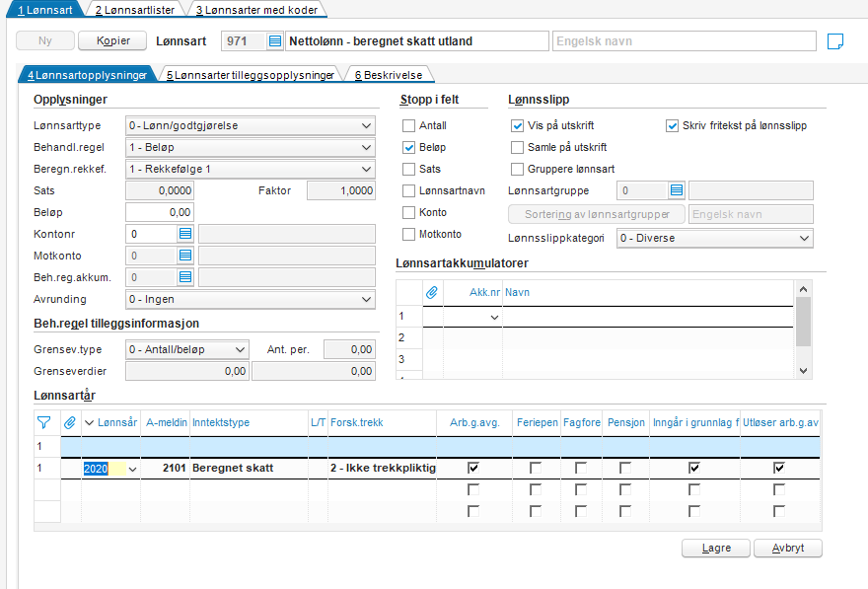Click the Kopier button
Viewport: 868px width, 589px height.
[112, 41]
